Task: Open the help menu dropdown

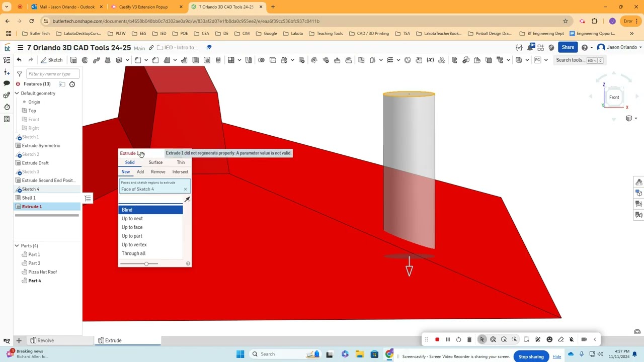Action: [x=587, y=47]
